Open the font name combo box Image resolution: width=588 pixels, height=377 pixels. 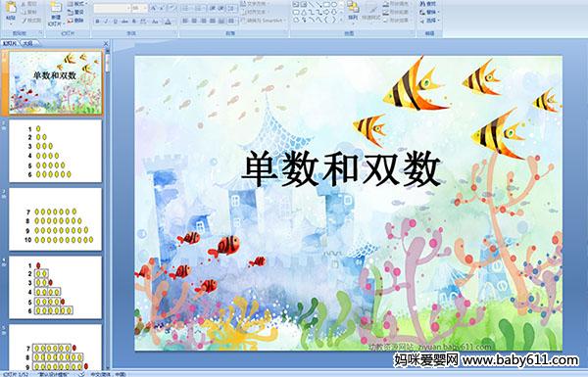click(x=112, y=8)
